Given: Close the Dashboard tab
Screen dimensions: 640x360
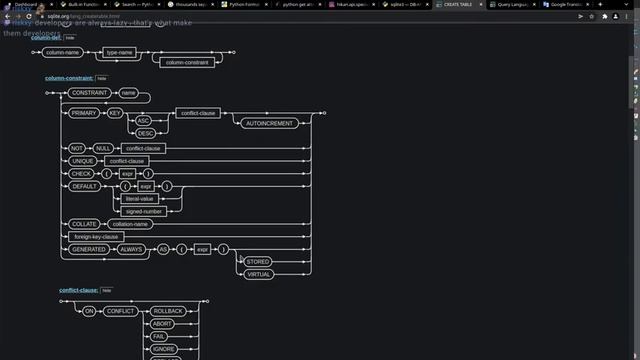Looking at the screenshot, I should click(x=51, y=4).
